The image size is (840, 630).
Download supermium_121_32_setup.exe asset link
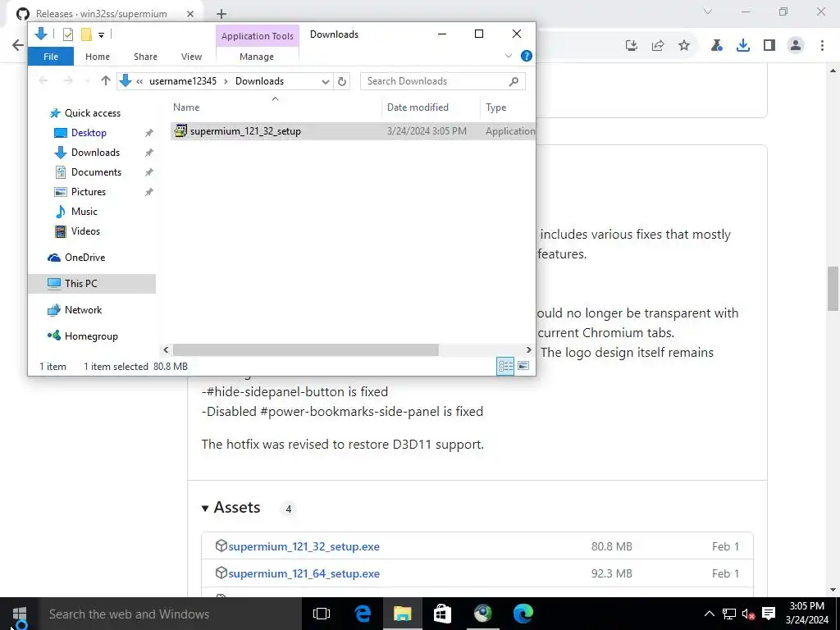click(304, 547)
